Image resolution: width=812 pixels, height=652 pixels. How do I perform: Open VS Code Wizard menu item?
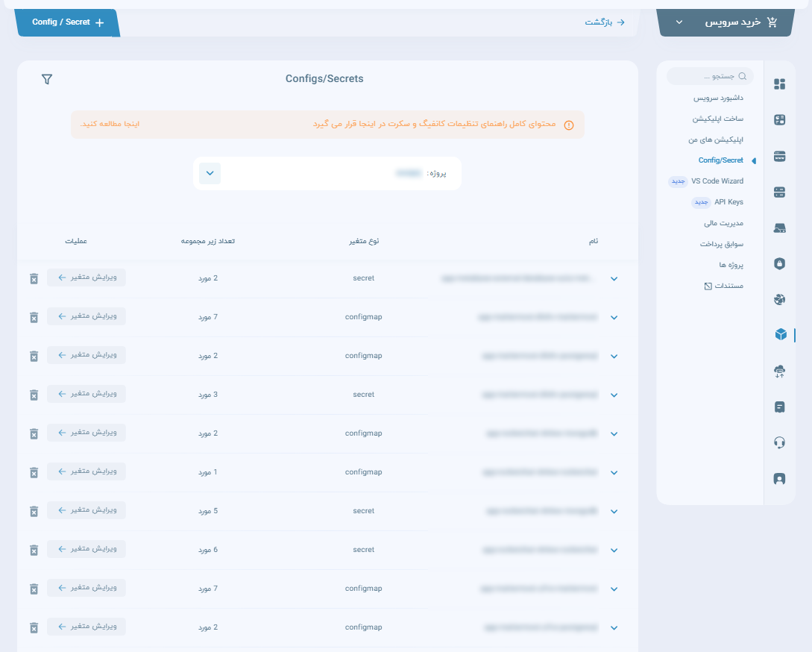pyautogui.click(x=717, y=181)
